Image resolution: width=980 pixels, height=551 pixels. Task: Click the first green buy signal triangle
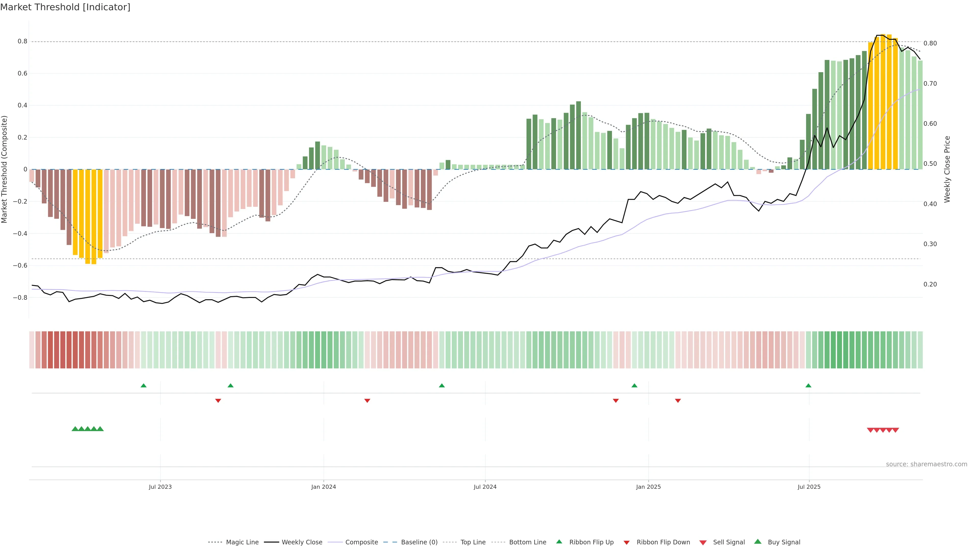[75, 429]
